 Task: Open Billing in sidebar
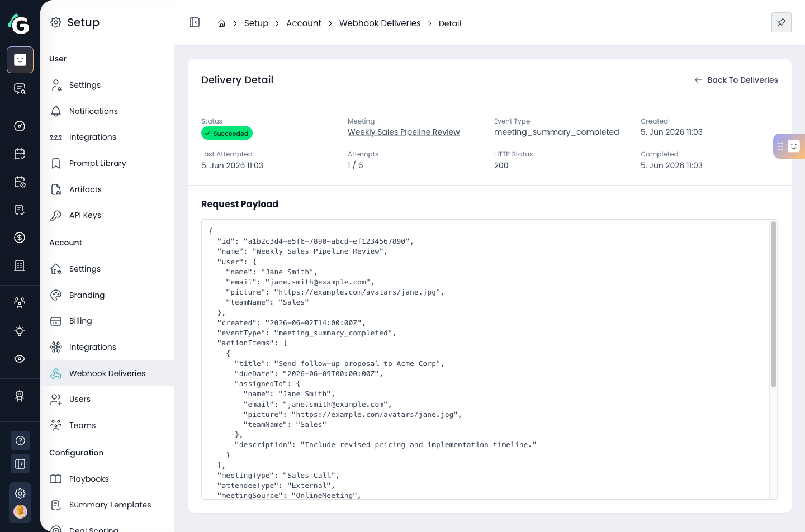[107, 321]
